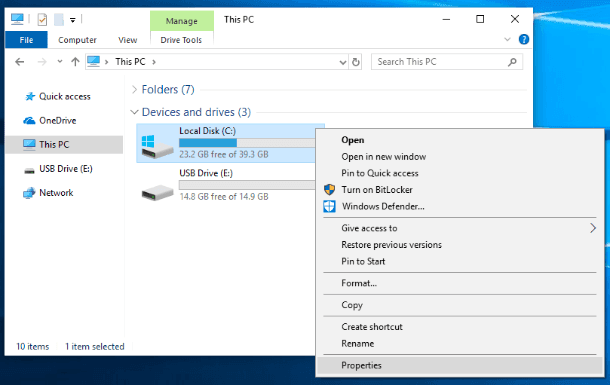Select Network in the navigation pane

[56, 192]
